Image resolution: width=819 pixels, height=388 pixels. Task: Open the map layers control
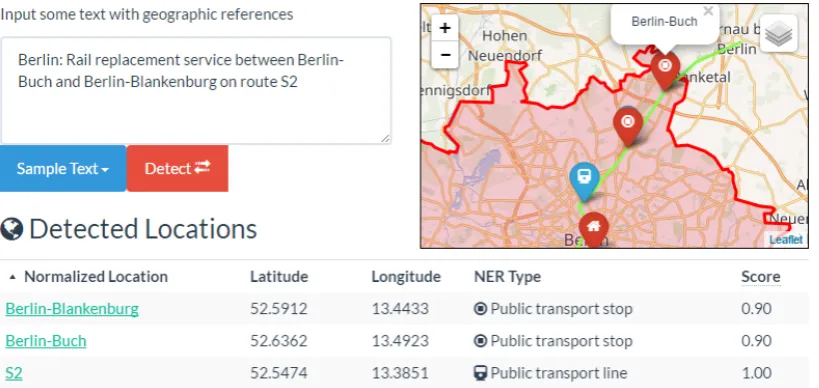tap(778, 33)
